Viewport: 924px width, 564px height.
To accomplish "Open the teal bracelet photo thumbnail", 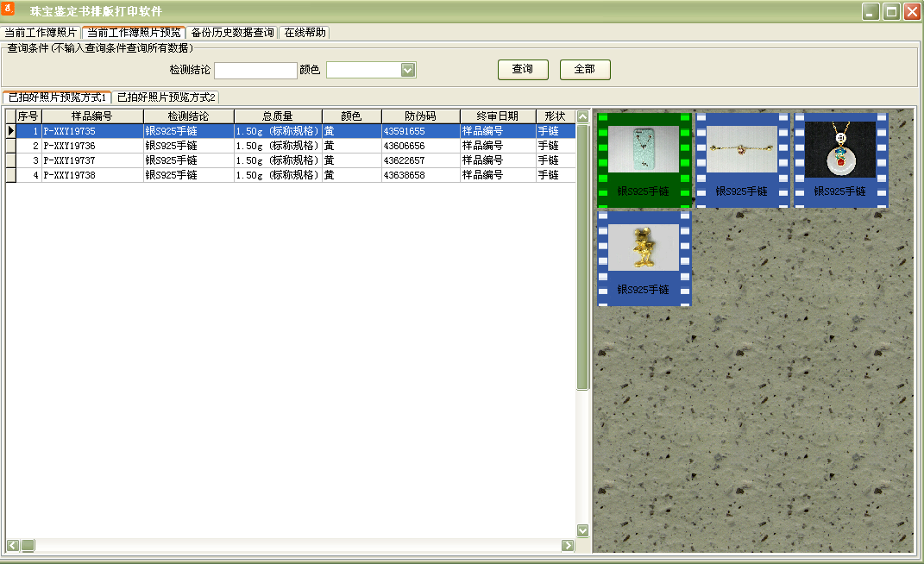I will coord(644,154).
